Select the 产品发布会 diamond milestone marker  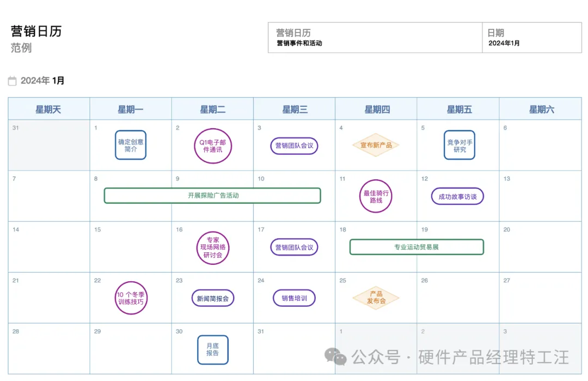[376, 298]
